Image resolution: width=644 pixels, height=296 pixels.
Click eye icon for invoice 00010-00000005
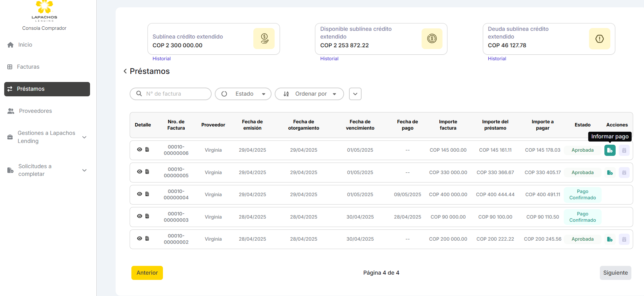tap(139, 172)
